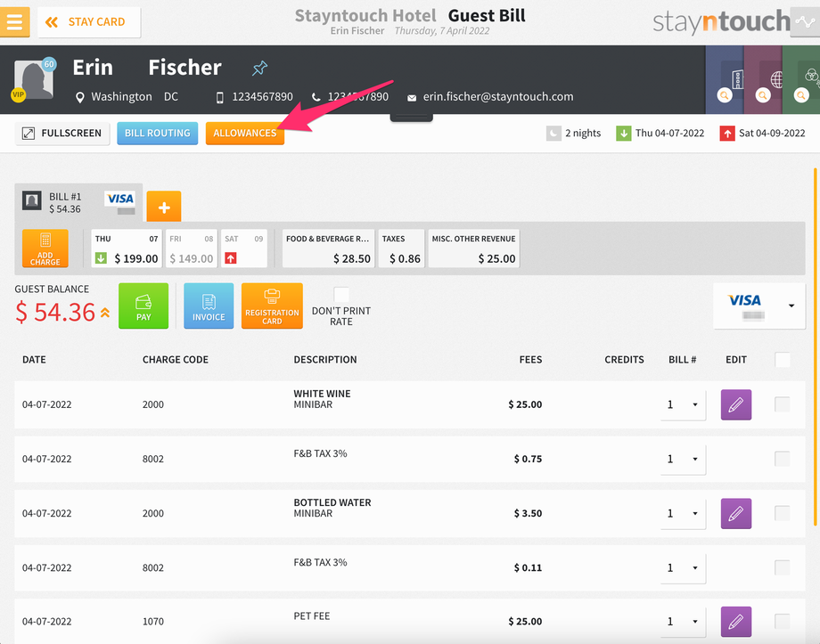Screen dimensions: 820x644
Task: Check the Bottled Water row checkbox
Action: (x=783, y=513)
